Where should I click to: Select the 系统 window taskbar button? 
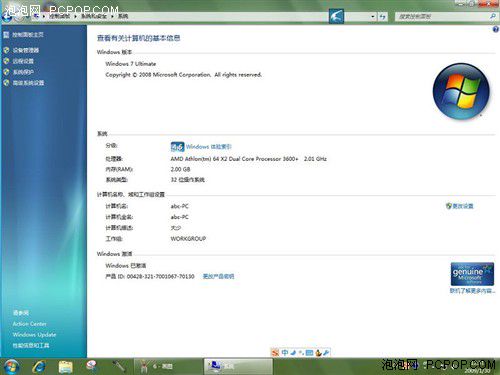[238, 366]
